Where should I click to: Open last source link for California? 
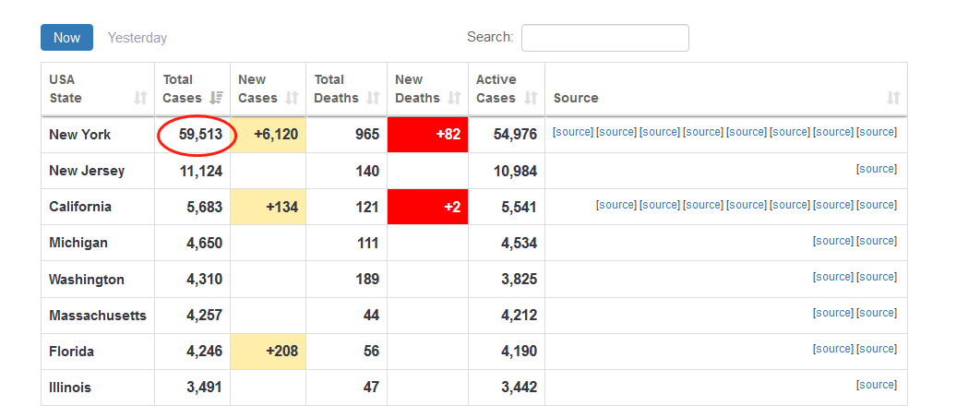coord(876,205)
